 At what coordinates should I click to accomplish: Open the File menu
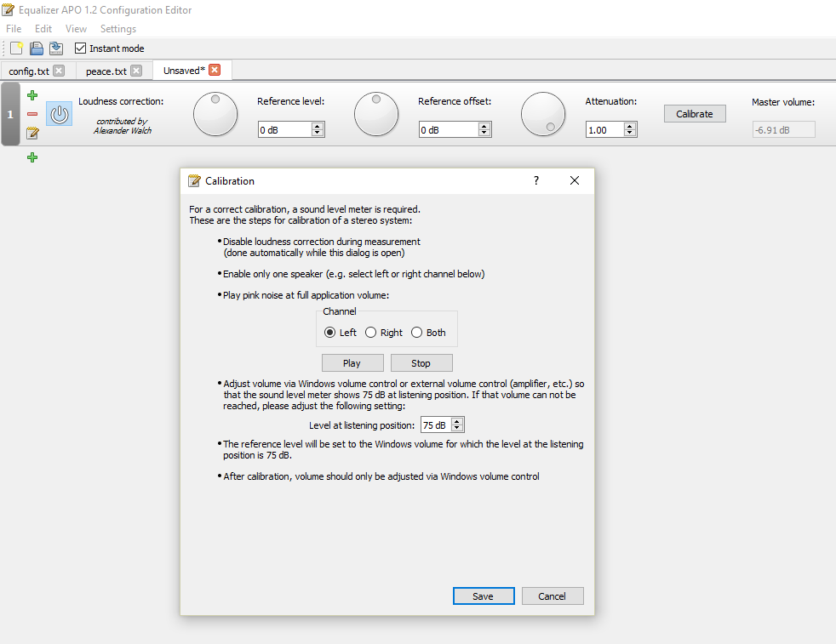pyautogui.click(x=14, y=29)
